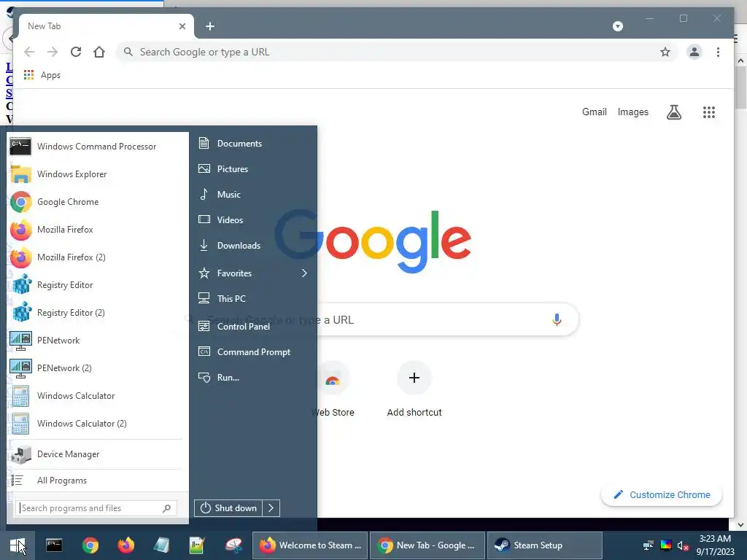The image size is (747, 560).
Task: Click the pinned Chrome taskbar icon
Action: (x=90, y=545)
